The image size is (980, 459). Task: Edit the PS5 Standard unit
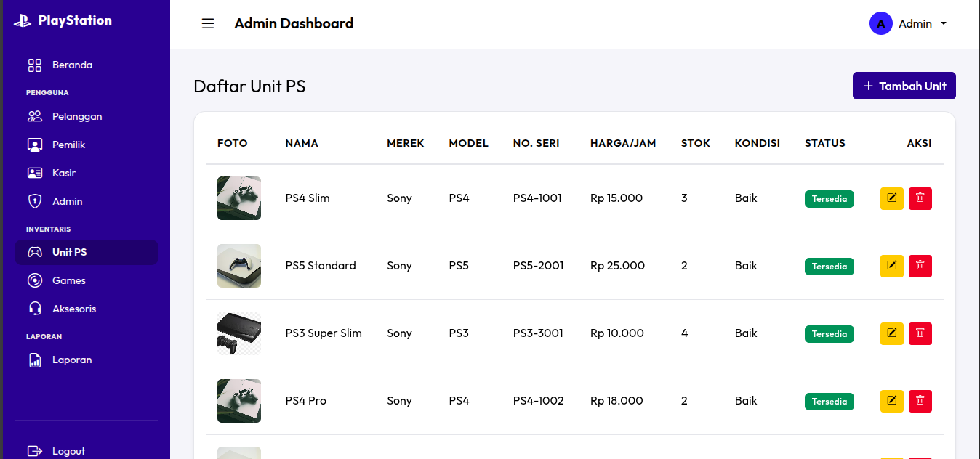click(892, 266)
